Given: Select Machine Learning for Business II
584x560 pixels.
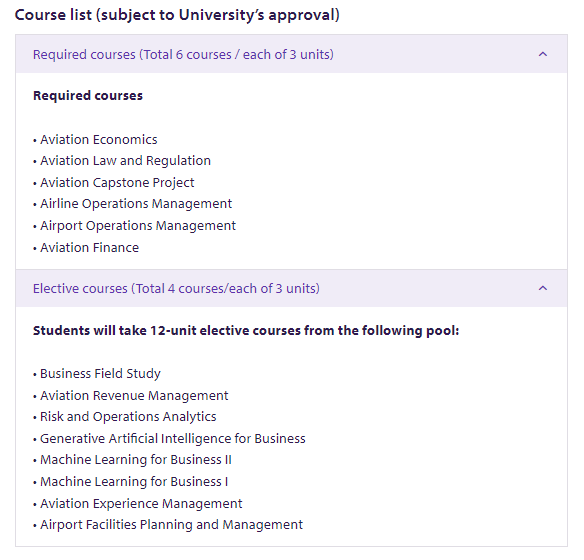Looking at the screenshot, I should tap(136, 460).
